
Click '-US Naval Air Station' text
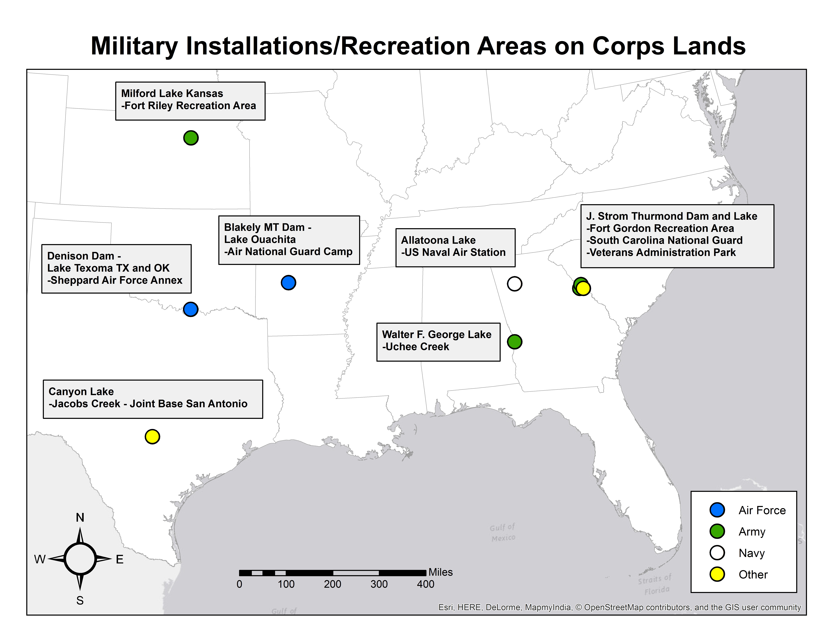(453, 253)
